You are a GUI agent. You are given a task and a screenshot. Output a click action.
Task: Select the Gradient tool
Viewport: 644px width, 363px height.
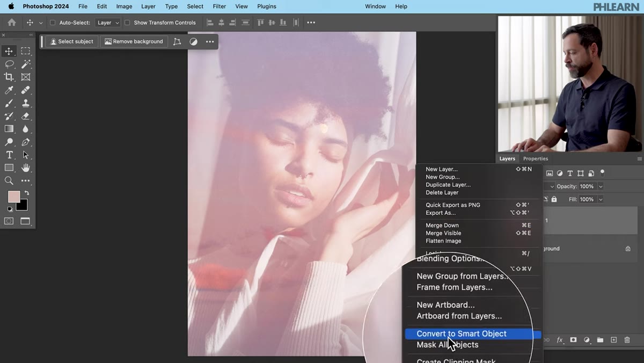coord(9,129)
